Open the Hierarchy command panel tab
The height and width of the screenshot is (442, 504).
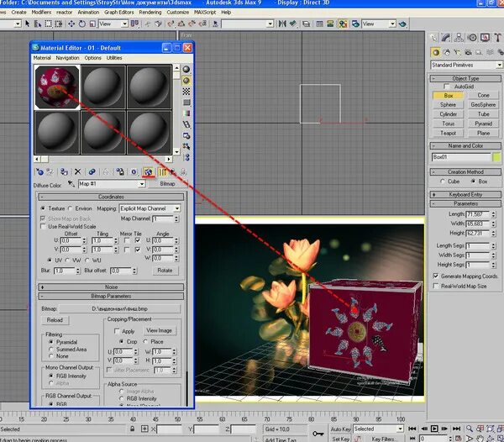[x=459, y=38]
